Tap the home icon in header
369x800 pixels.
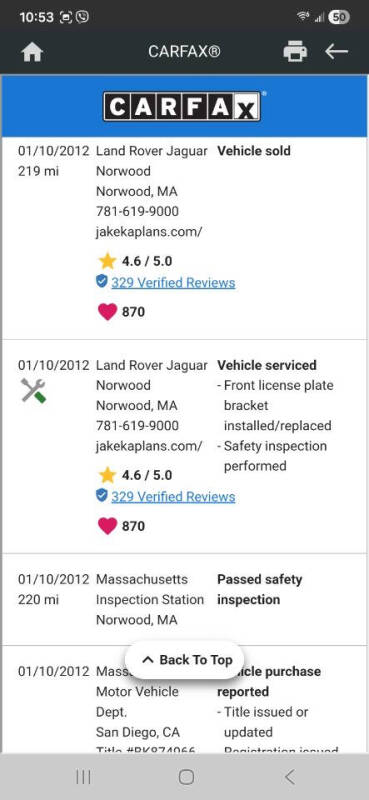[32, 52]
